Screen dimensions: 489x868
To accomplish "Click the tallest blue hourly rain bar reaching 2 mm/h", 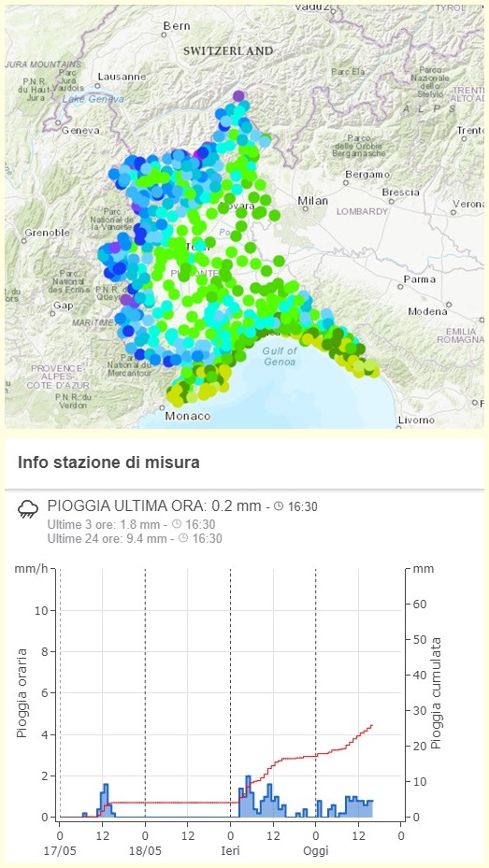I will point(248,796).
